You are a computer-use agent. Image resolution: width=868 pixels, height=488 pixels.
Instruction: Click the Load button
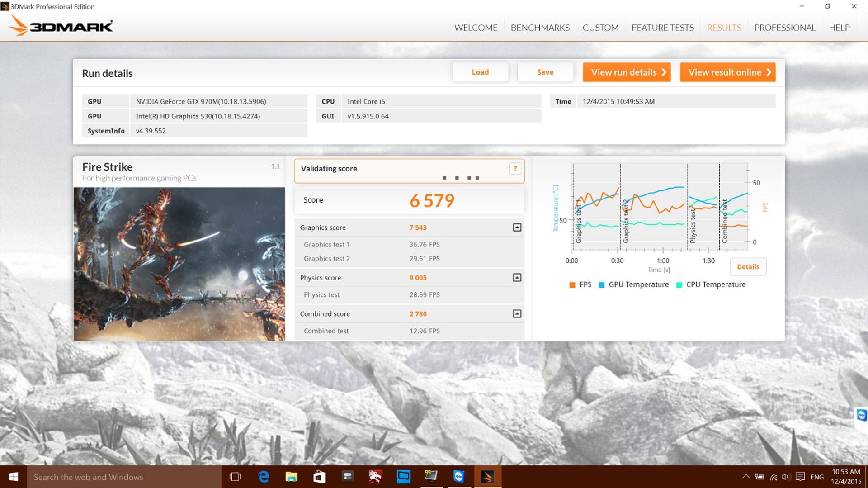tap(480, 72)
